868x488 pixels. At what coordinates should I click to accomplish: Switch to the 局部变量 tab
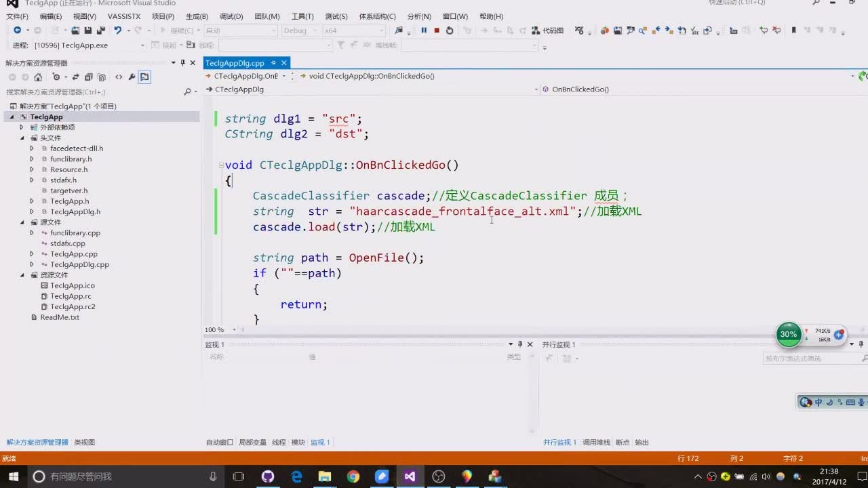[252, 442]
